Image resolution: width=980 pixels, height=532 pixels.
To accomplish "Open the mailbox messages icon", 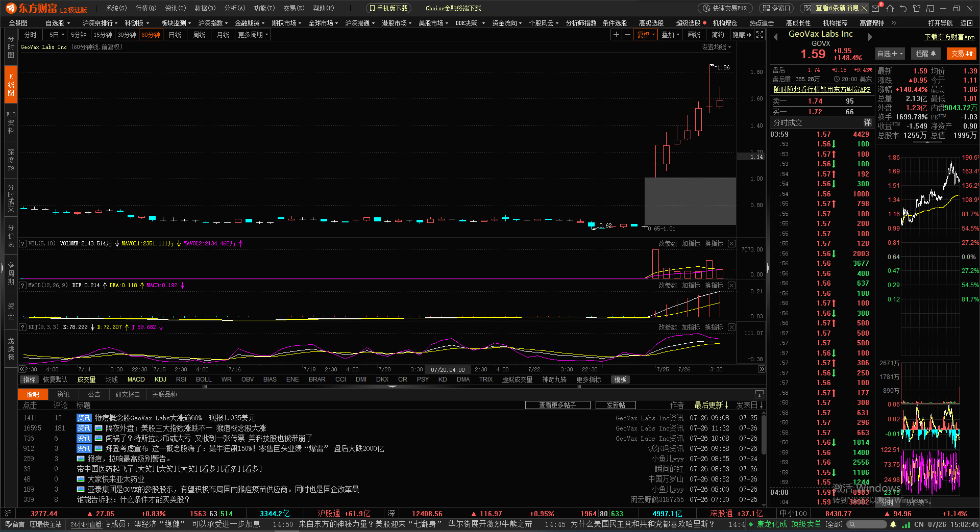I will [876, 8].
